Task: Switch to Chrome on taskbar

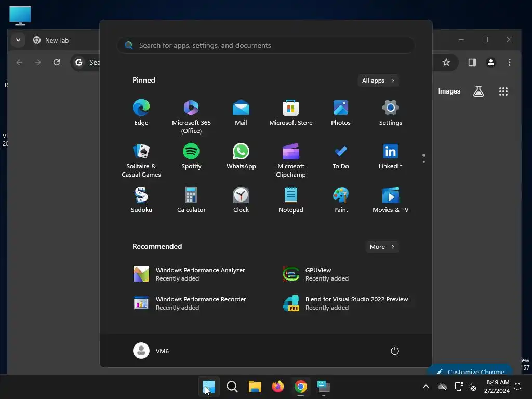Action: pos(301,387)
